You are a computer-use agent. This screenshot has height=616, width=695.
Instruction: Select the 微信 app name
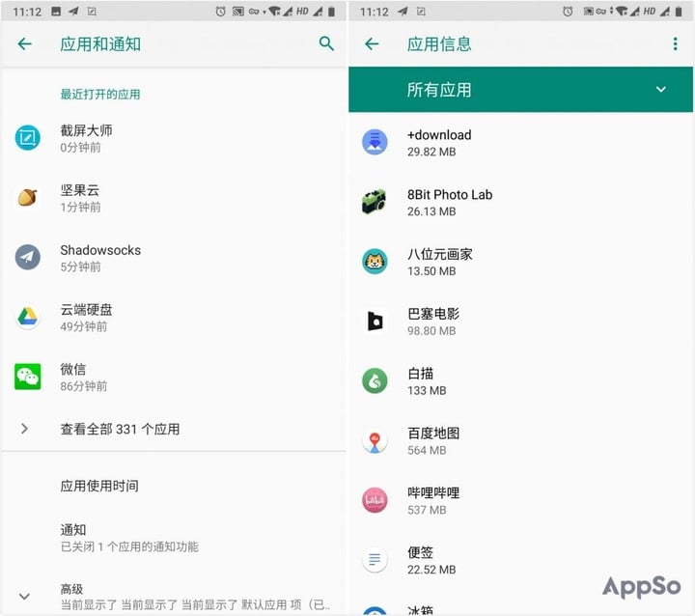coord(73,369)
